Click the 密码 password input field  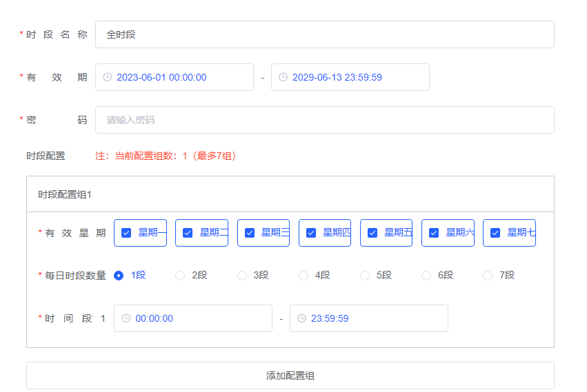coord(324,120)
